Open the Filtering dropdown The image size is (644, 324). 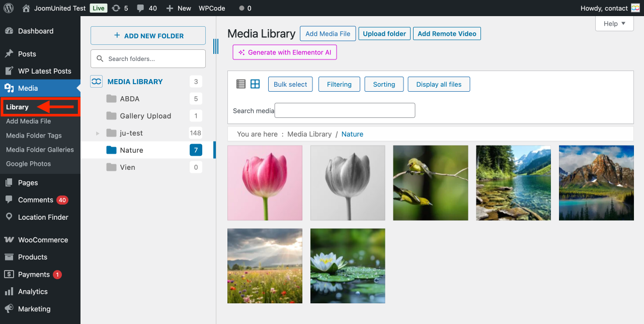[x=339, y=84]
